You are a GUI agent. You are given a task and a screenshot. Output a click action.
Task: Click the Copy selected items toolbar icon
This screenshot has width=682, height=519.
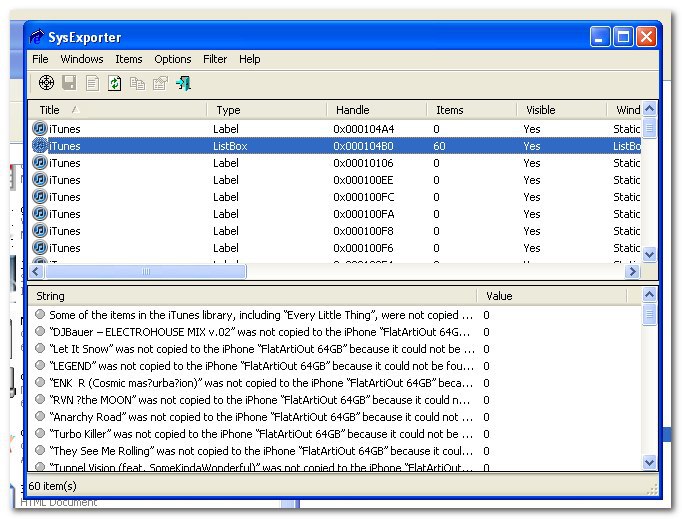(137, 83)
